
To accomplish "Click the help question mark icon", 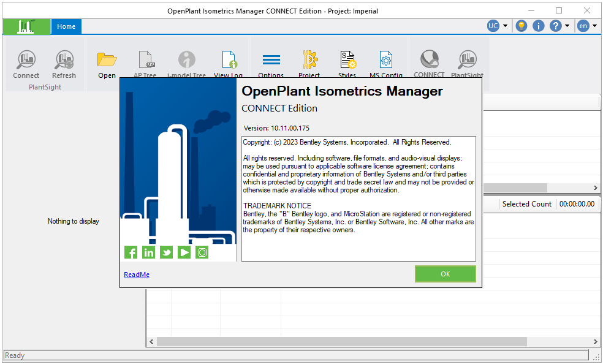I will 555,26.
